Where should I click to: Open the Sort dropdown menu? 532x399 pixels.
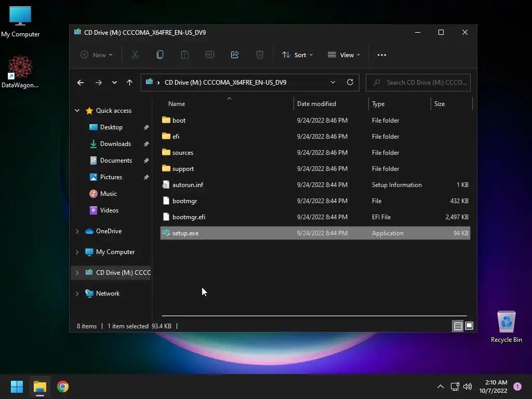click(x=297, y=55)
